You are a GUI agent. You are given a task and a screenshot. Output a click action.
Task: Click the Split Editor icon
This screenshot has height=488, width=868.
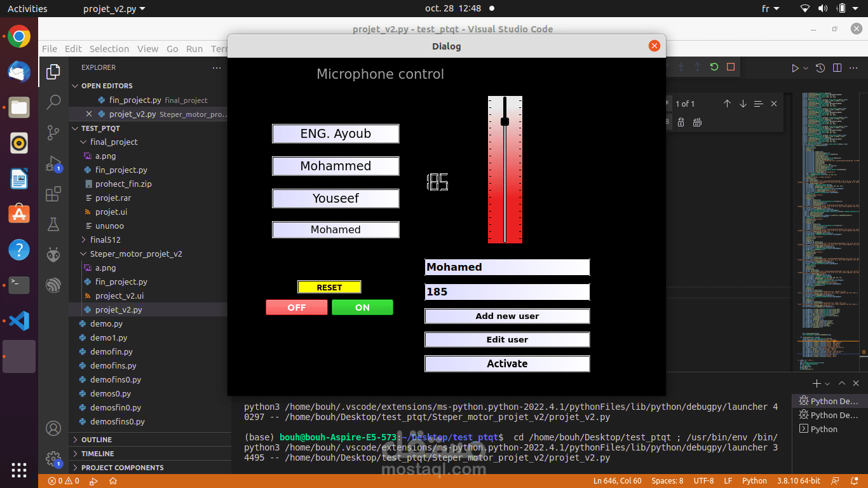(x=837, y=68)
